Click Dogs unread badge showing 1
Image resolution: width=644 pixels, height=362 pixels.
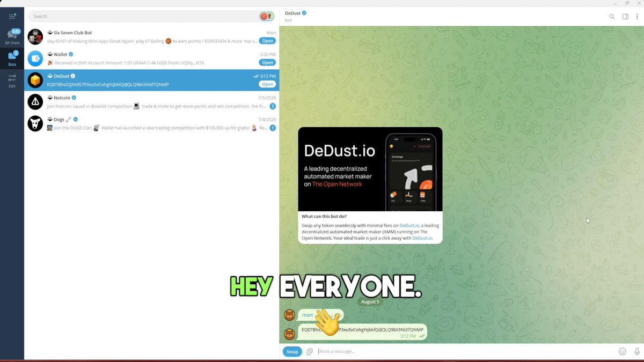(273, 128)
